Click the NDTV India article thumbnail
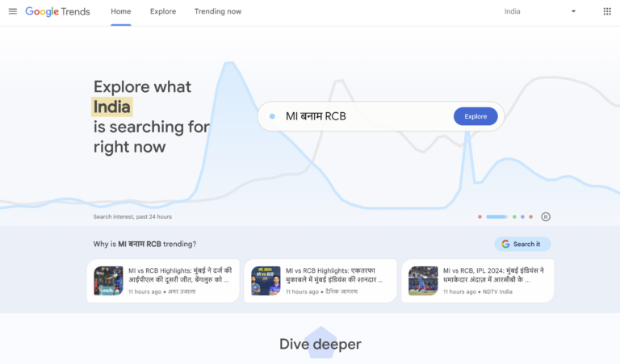This screenshot has height=364, width=620. click(423, 281)
